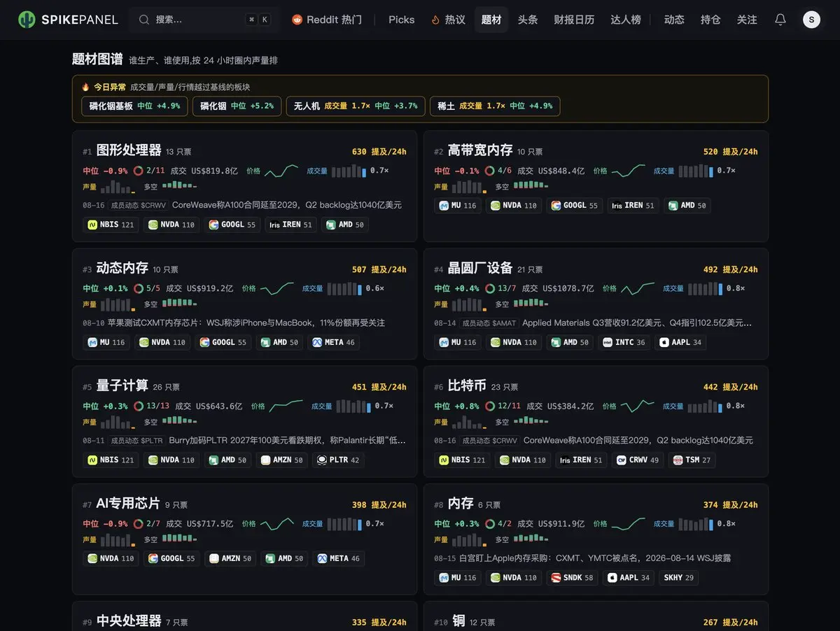Image resolution: width=840 pixels, height=631 pixels.
Task: Switch to the 题材 tab
Action: click(x=491, y=20)
